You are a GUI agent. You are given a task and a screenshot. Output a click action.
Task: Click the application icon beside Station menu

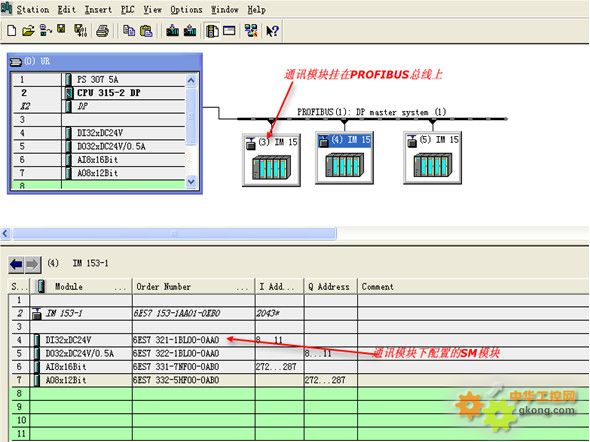6,8
